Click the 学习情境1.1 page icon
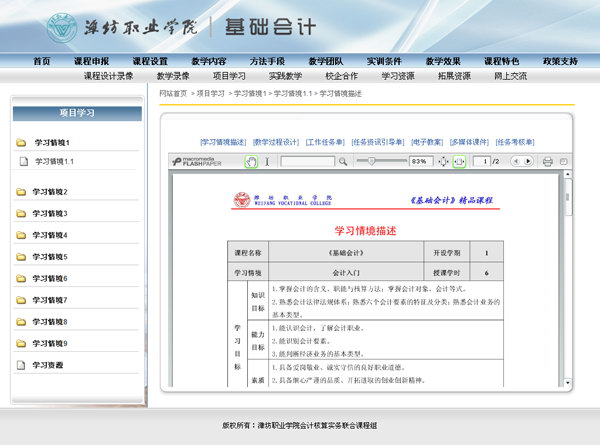The width and height of the screenshot is (600, 445). click(x=24, y=161)
